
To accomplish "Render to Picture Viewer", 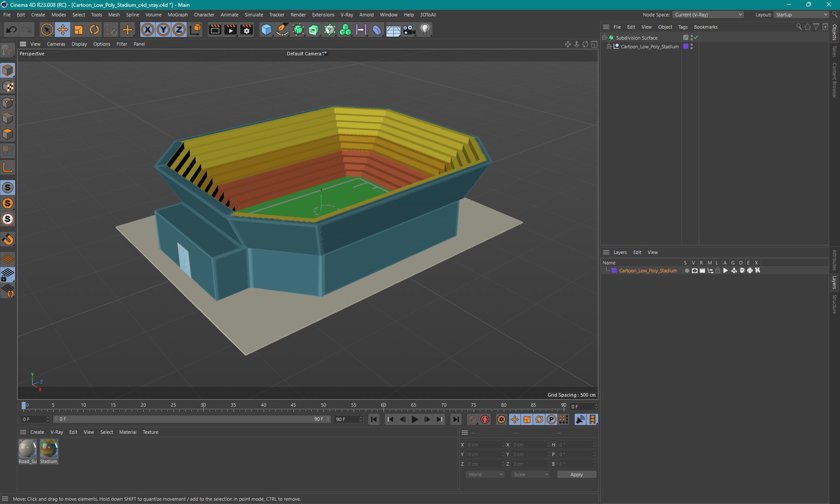I will point(231,30).
